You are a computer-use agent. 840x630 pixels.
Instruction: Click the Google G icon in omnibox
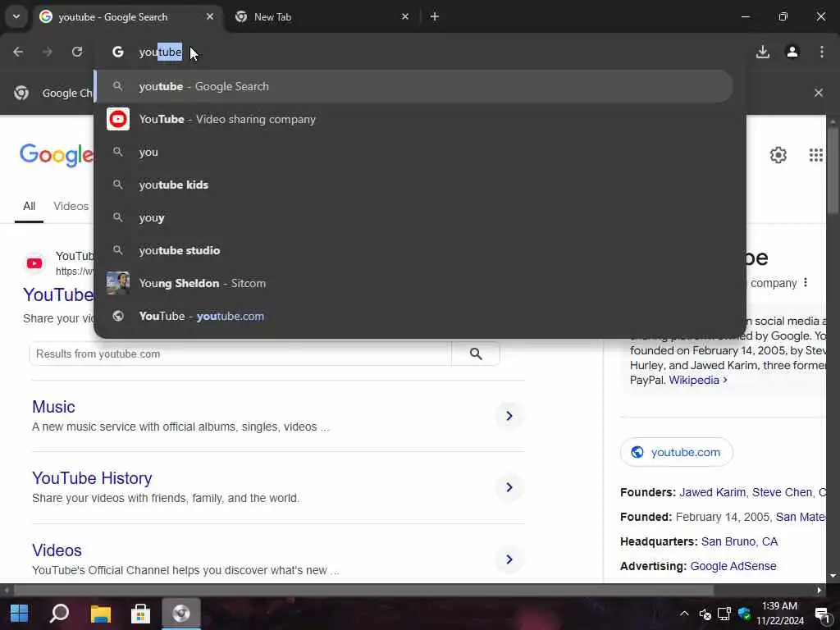pyautogui.click(x=118, y=52)
